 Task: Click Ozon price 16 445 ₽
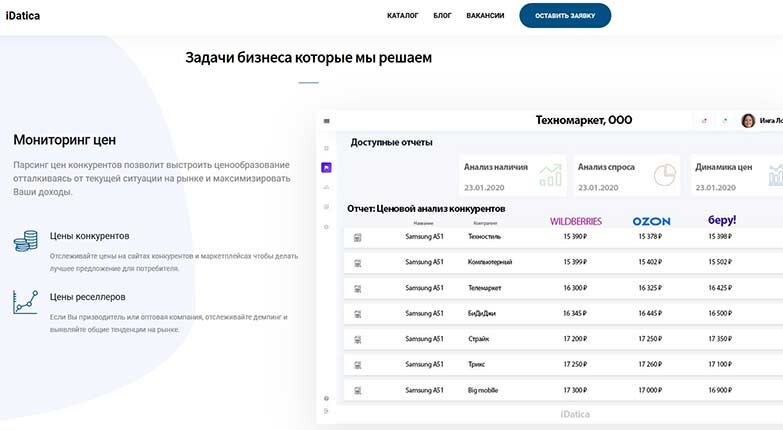650,313
